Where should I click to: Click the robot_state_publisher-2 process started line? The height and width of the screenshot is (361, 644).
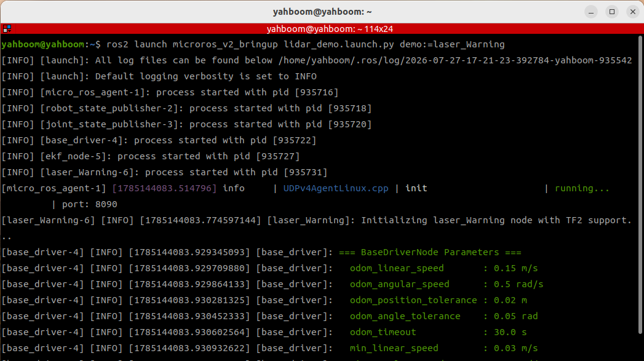point(186,108)
